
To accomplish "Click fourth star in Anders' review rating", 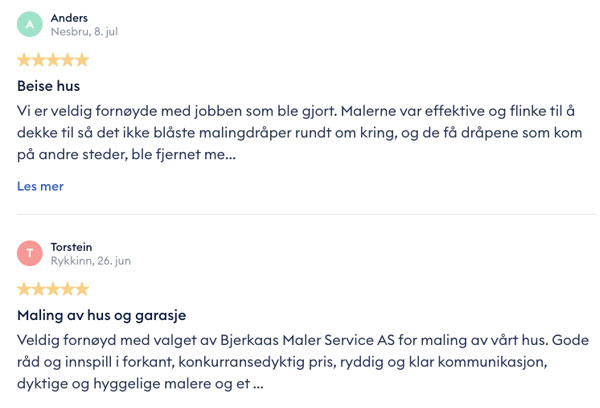I will (67, 60).
